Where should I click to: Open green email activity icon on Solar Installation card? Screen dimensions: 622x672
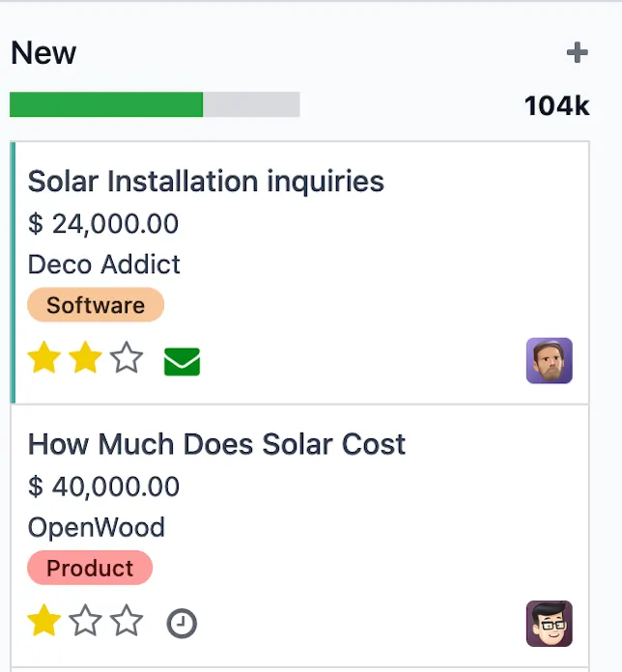pos(182,362)
